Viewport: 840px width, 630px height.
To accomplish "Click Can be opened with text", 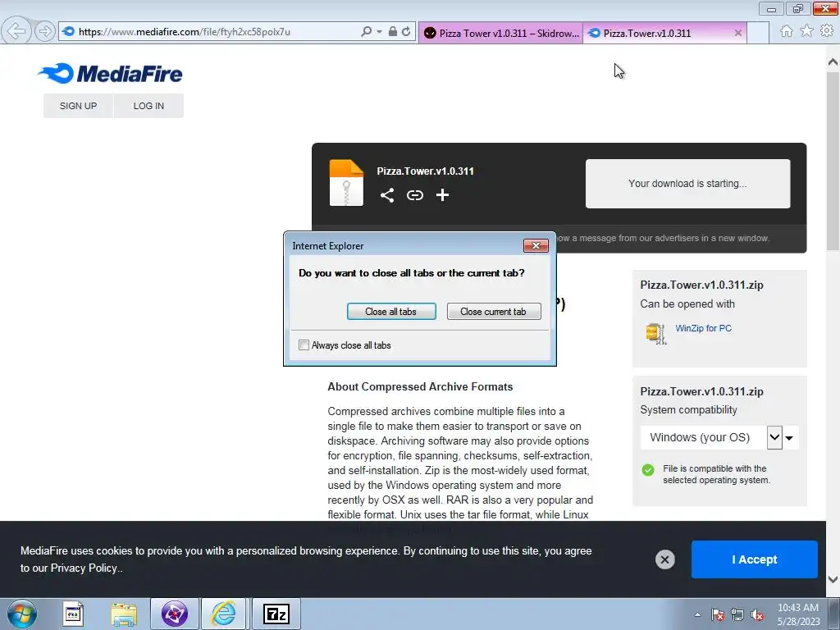I will 687,304.
